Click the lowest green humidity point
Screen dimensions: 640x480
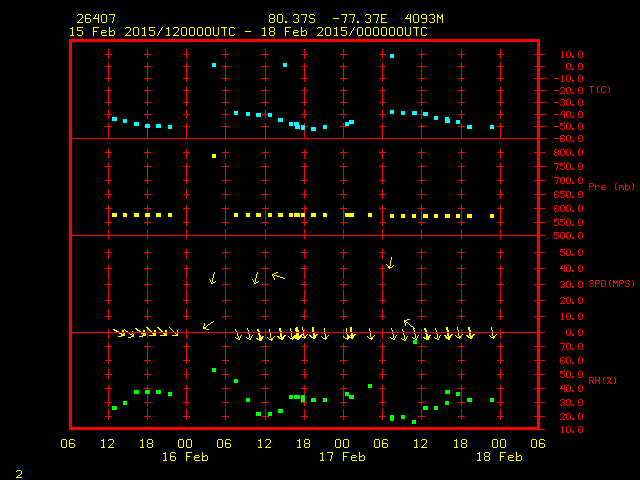pyautogui.click(x=414, y=422)
